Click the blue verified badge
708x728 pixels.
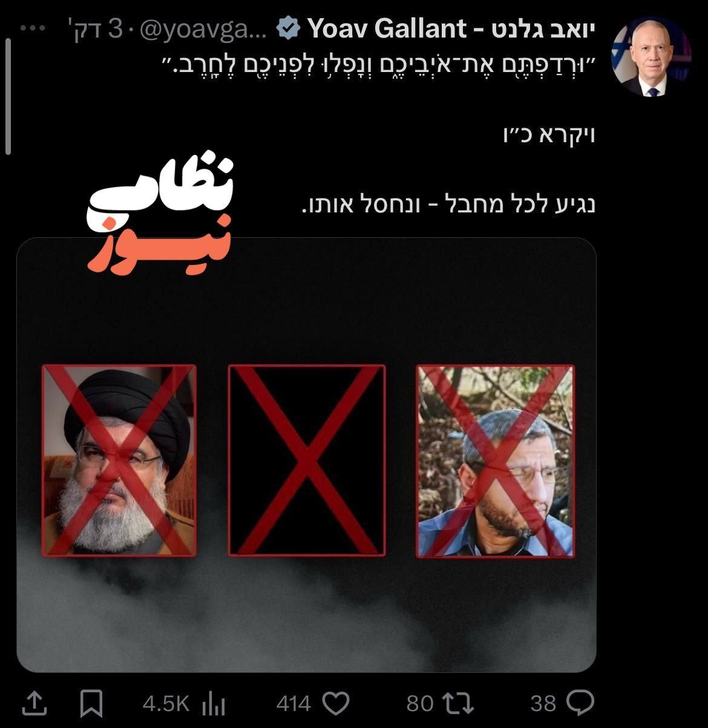click(x=289, y=28)
